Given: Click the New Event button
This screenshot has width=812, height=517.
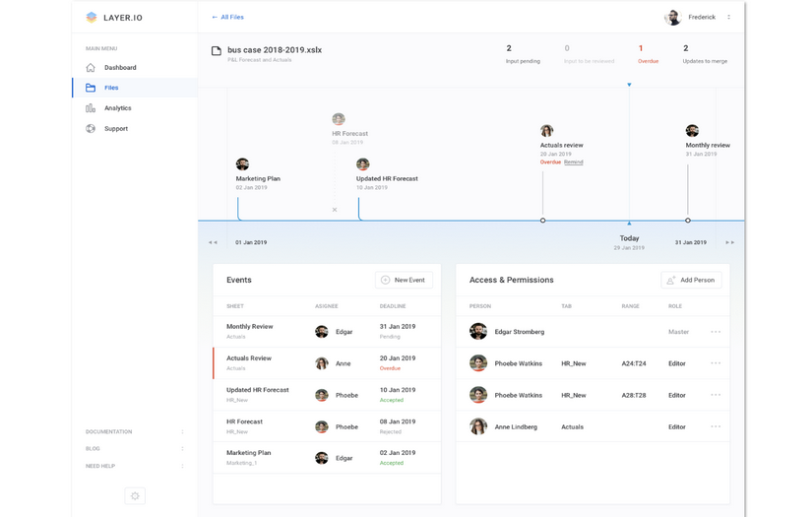Looking at the screenshot, I should coord(404,280).
